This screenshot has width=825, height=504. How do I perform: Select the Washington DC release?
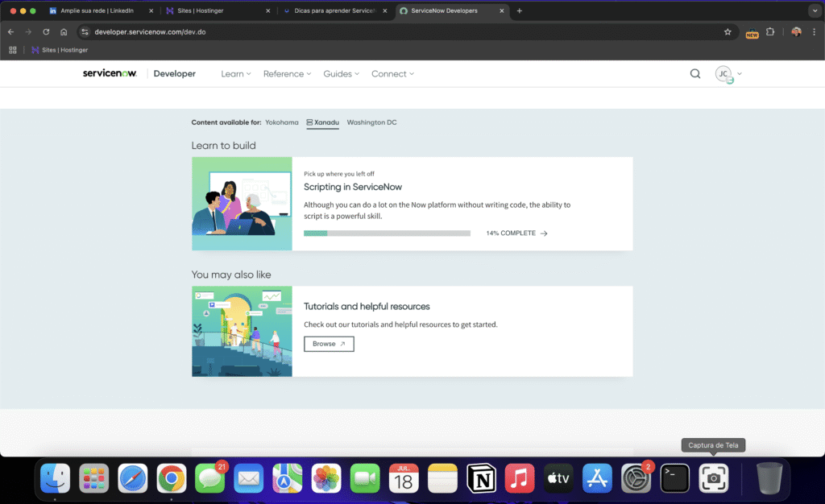coord(371,122)
